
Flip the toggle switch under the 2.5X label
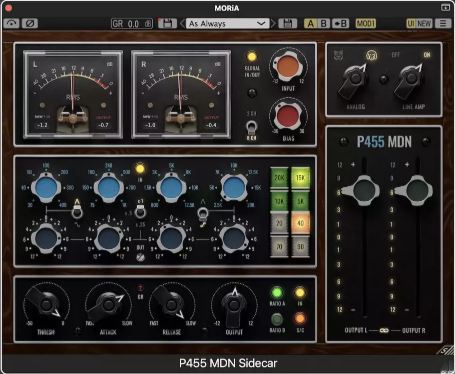(251, 127)
